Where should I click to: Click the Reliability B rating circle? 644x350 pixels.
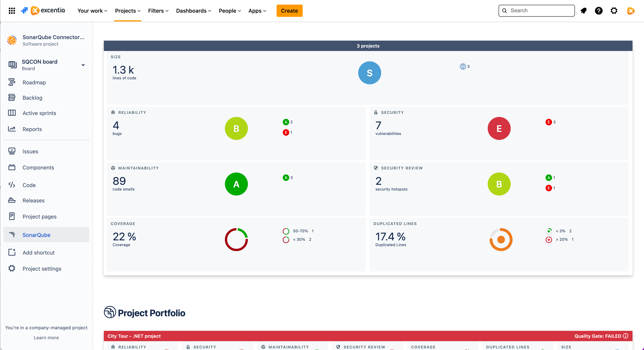pos(236,128)
